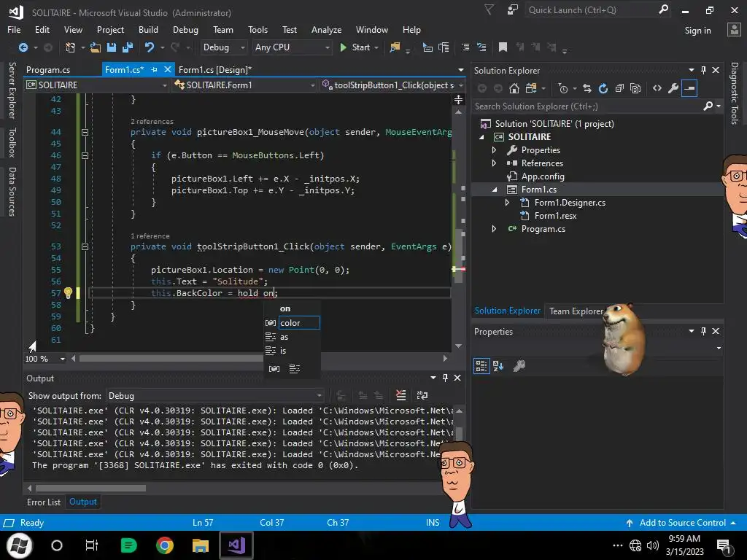Click the Output panel horizontal scrollbar

click(90, 488)
